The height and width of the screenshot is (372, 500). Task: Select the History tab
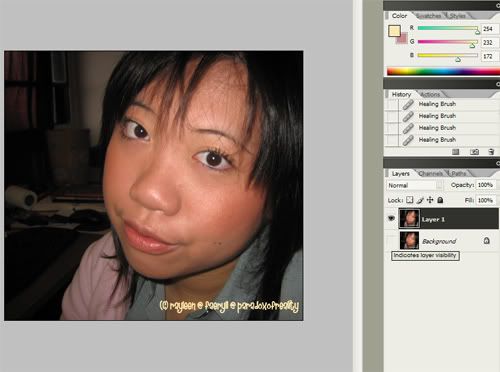[x=401, y=94]
